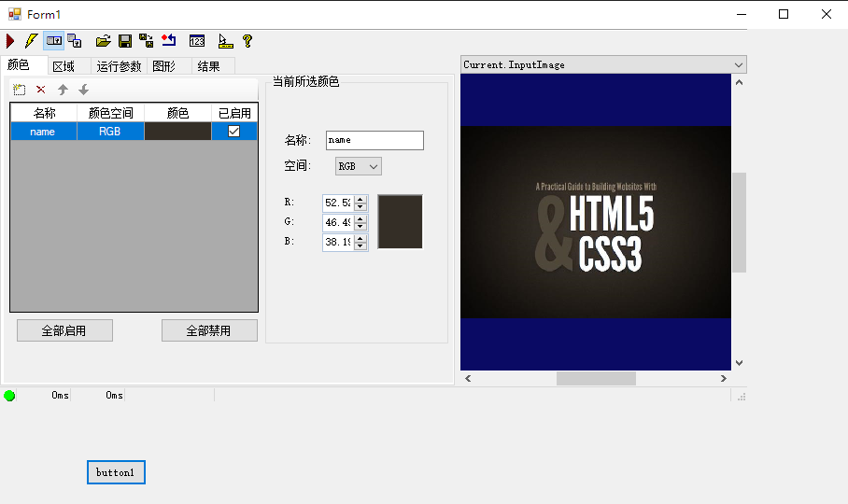848x504 pixels.
Task: Click the move down arrow icon
Action: (83, 90)
